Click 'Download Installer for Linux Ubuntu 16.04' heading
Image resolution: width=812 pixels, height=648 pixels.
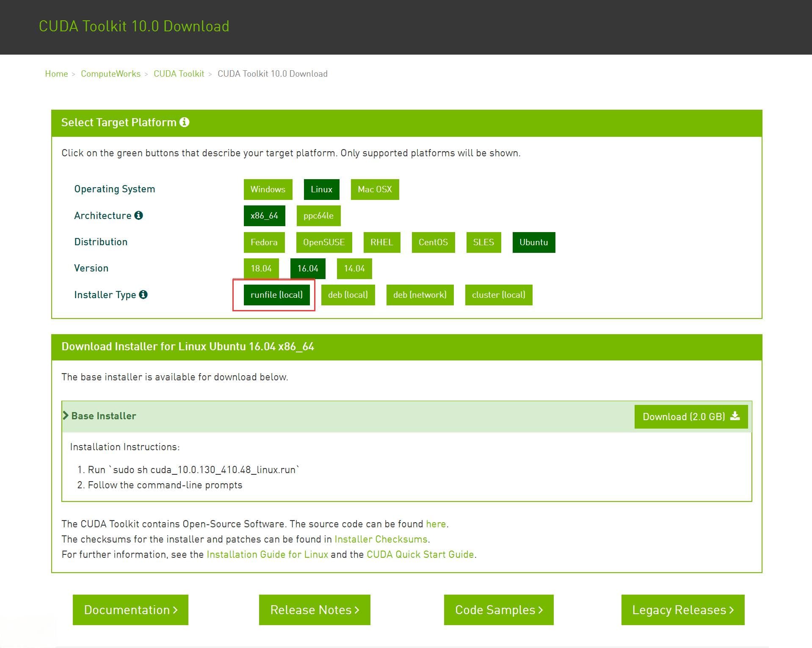click(188, 346)
